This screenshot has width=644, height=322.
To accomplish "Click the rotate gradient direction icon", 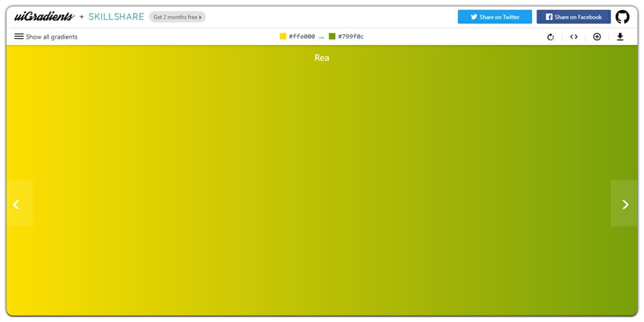I will [x=551, y=37].
